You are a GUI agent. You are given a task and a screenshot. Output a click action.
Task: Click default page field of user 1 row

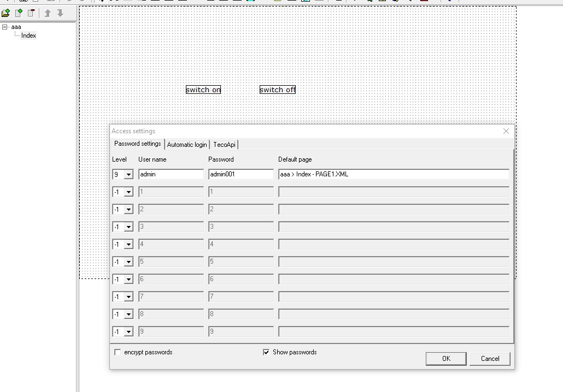(394, 192)
